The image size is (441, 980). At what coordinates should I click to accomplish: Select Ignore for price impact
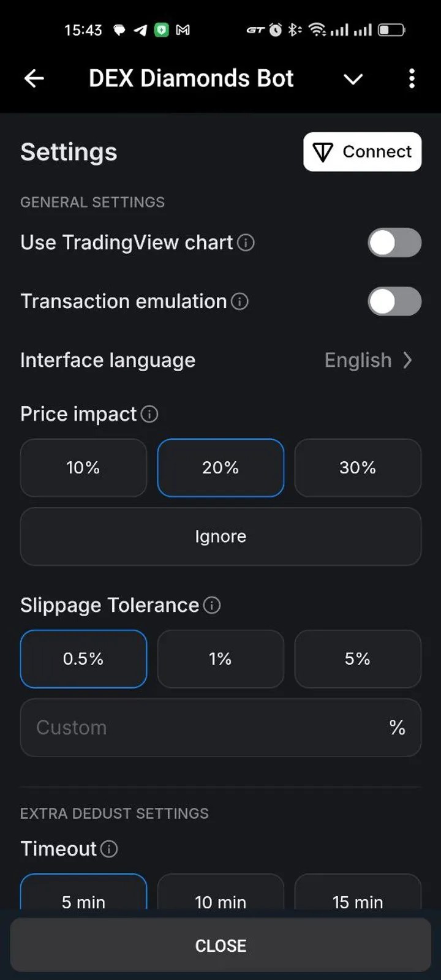[x=221, y=537]
